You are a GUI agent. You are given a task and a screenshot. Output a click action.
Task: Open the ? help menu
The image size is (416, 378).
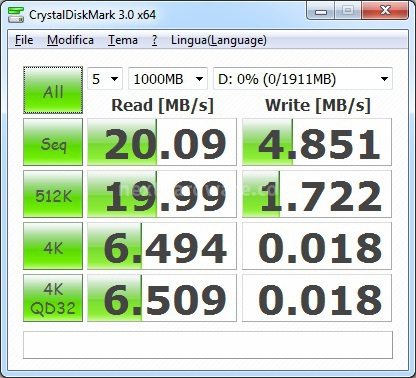click(x=154, y=40)
